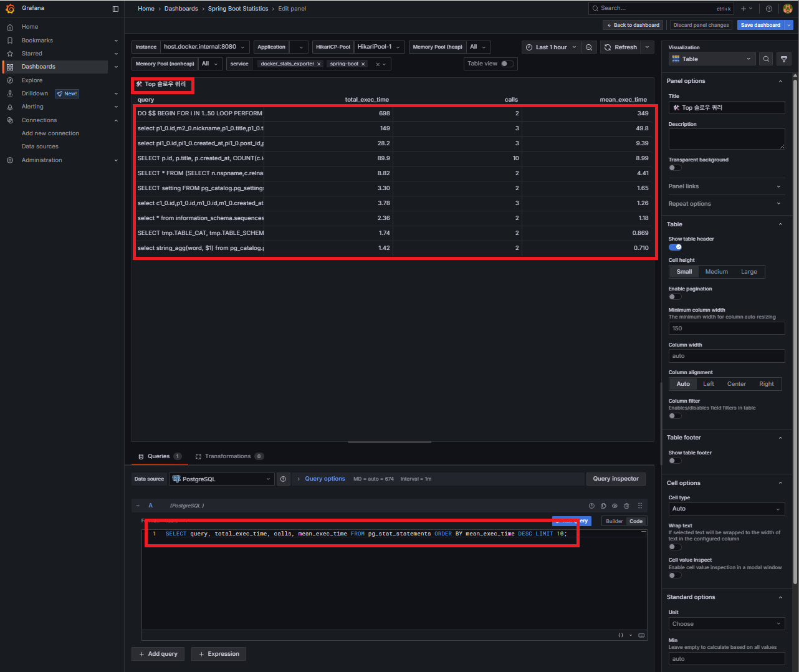Expand the Panel links section

click(725, 186)
